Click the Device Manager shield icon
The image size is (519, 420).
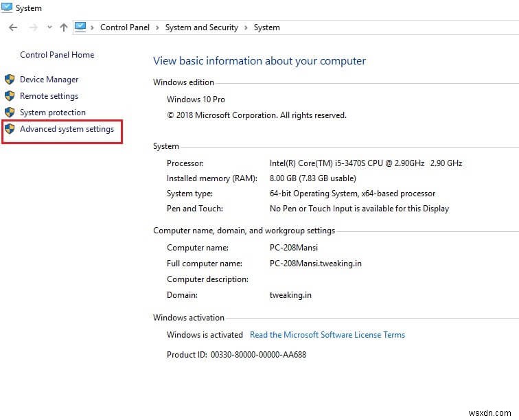point(10,80)
